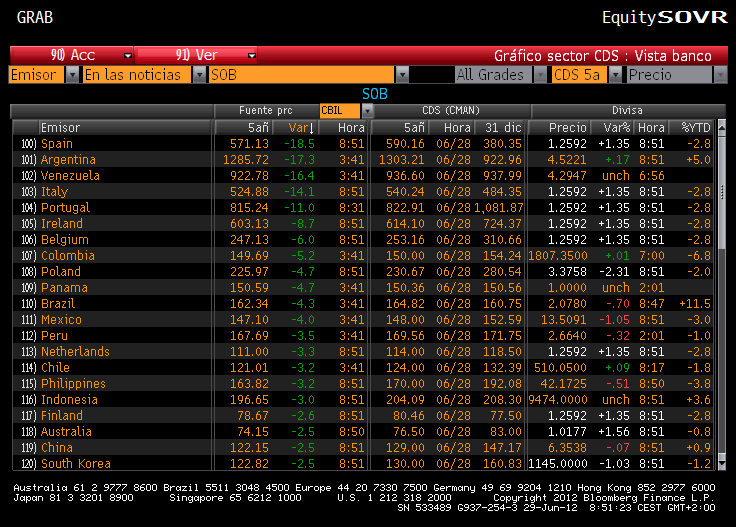Viewport: 736px width, 527px height.
Task: Select row 103) Italy
Action: click(x=362, y=191)
